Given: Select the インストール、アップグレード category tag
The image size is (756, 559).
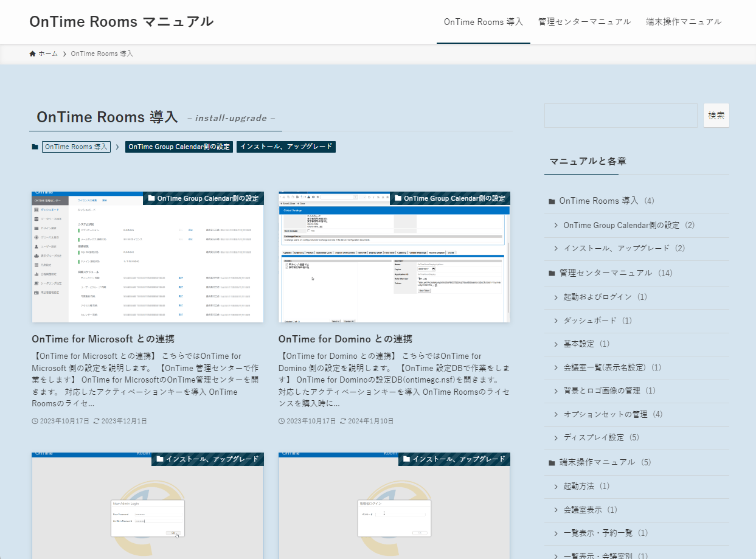Looking at the screenshot, I should coord(286,147).
